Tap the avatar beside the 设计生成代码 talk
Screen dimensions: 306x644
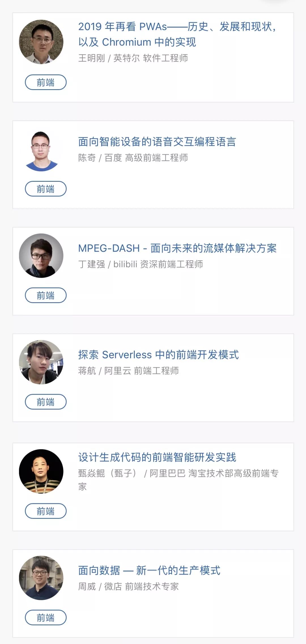[x=41, y=471]
